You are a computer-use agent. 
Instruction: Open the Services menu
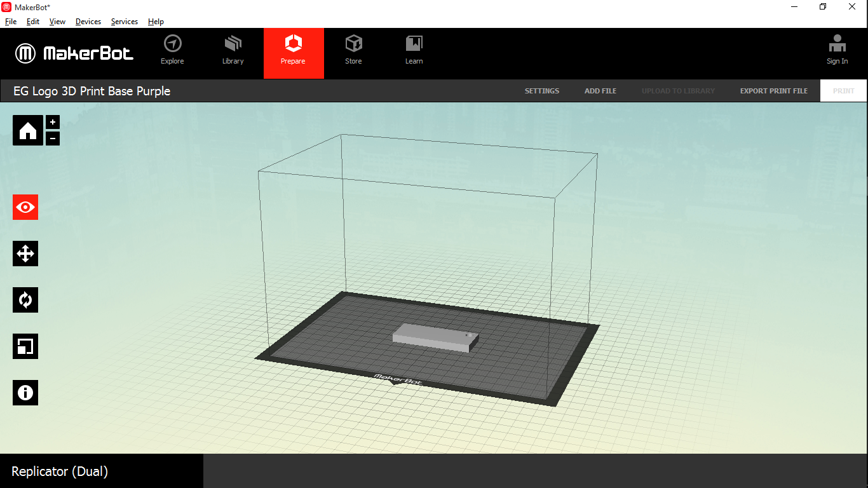click(125, 22)
